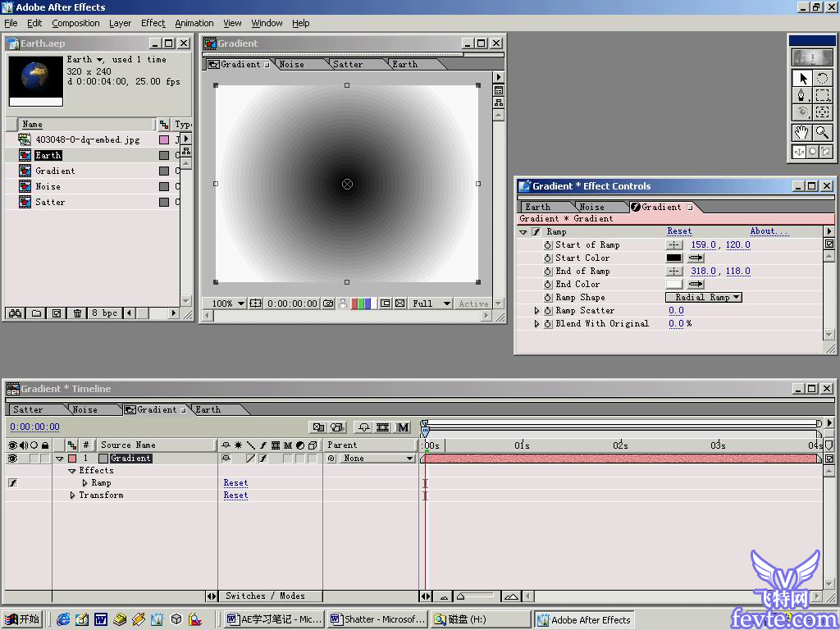Open the Parent None dropdown
This screenshot has height=630, width=840.
377,459
